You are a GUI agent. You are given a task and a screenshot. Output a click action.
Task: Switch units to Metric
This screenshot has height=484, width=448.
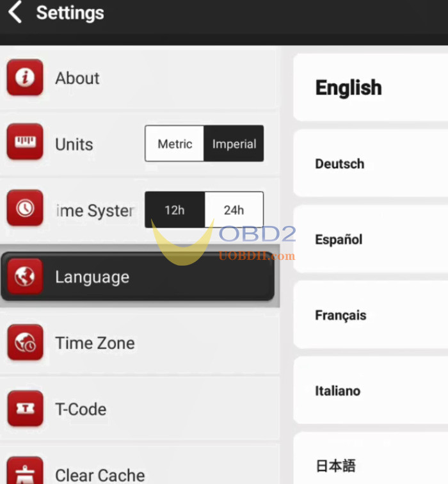tap(175, 143)
